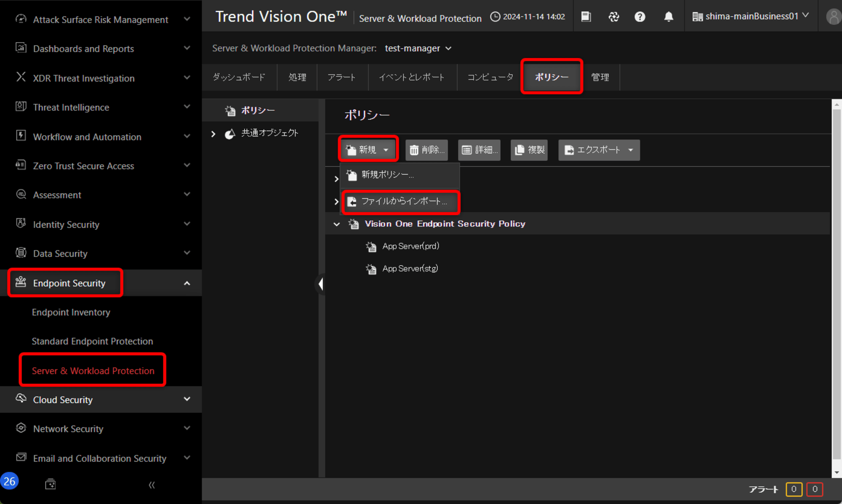Switch to the イベントとレポート tab
Screen dimensions: 842x504
[x=412, y=77]
